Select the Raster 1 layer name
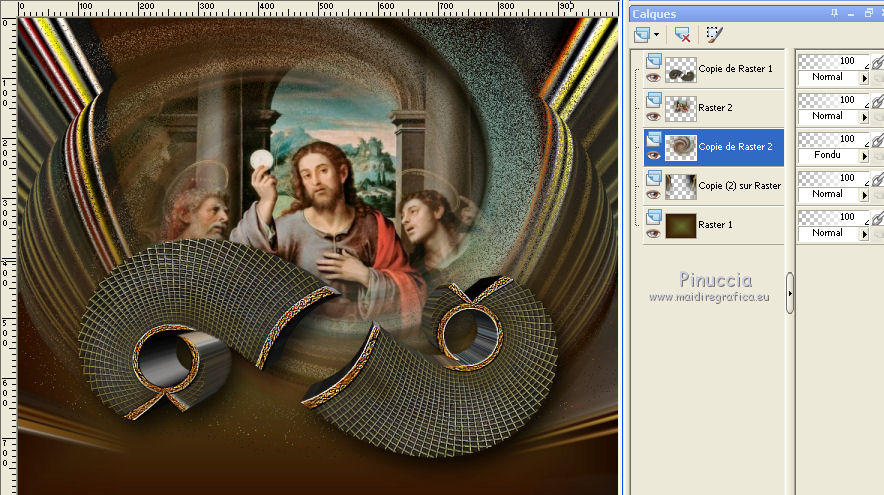884x495 pixels. point(715,224)
